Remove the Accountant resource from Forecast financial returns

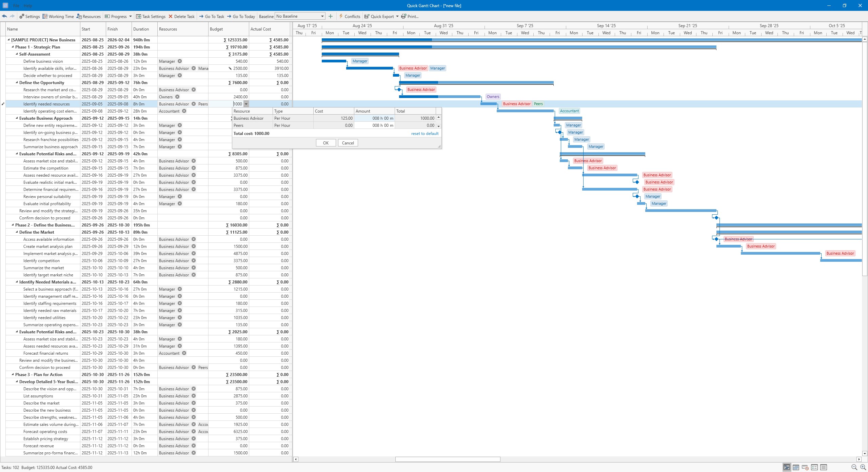[x=183, y=353]
